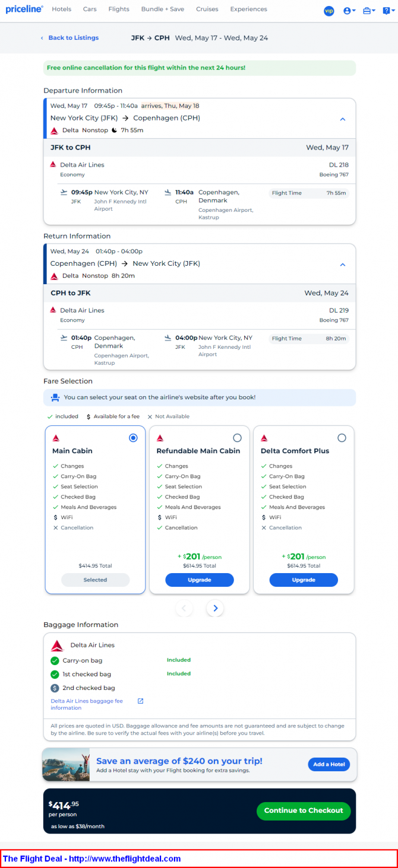Click Delta logo beside DL 218
Image resolution: width=398 pixels, height=868 pixels.
[53, 164]
